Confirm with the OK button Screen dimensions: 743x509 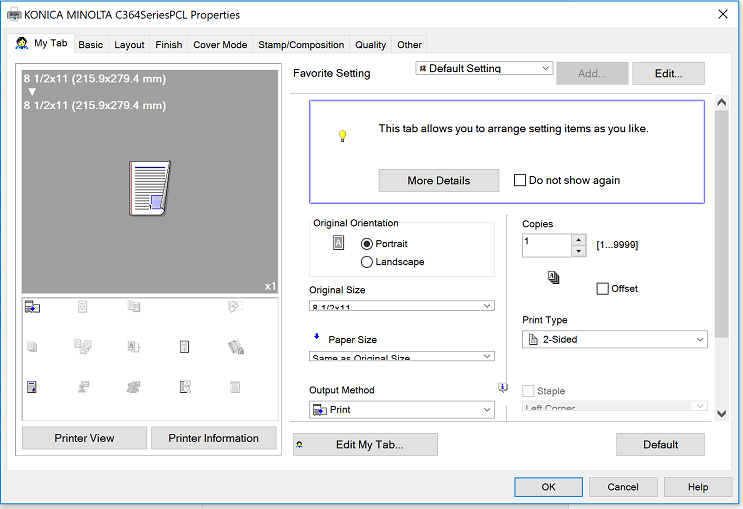(x=548, y=487)
